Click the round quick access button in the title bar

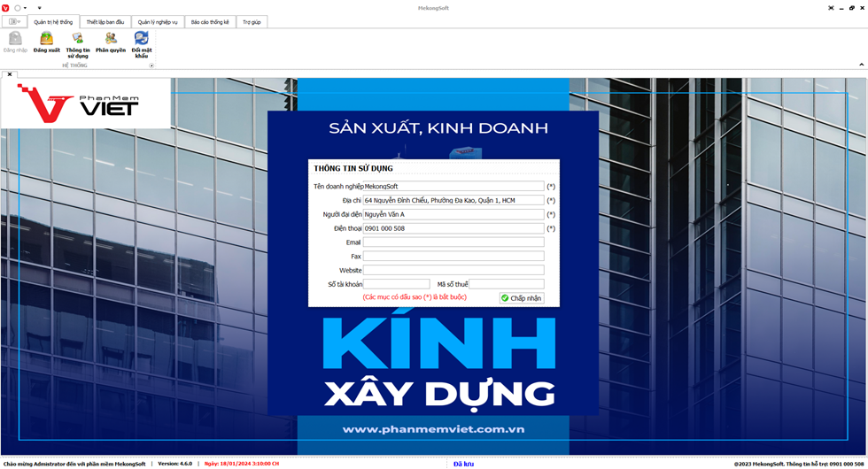point(17,8)
